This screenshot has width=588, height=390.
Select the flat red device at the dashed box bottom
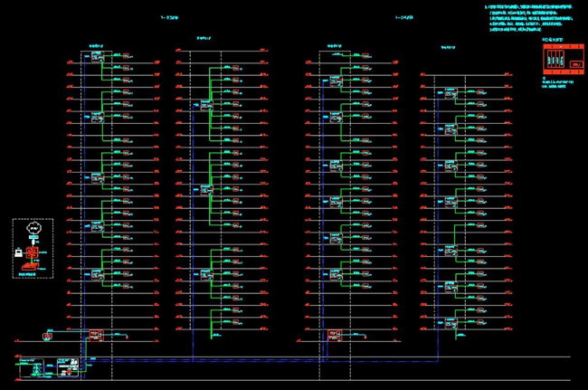coord(30,268)
